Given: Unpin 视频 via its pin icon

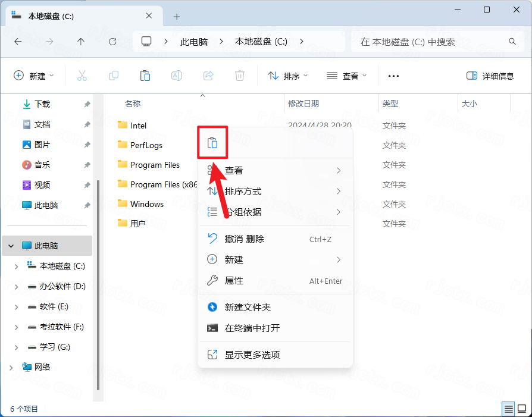Looking at the screenshot, I should point(87,185).
